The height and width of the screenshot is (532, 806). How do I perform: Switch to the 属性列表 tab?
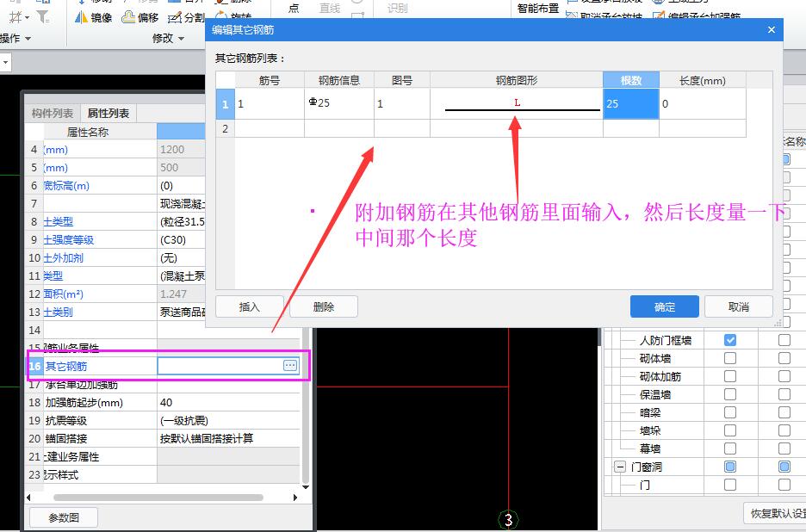pos(108,113)
